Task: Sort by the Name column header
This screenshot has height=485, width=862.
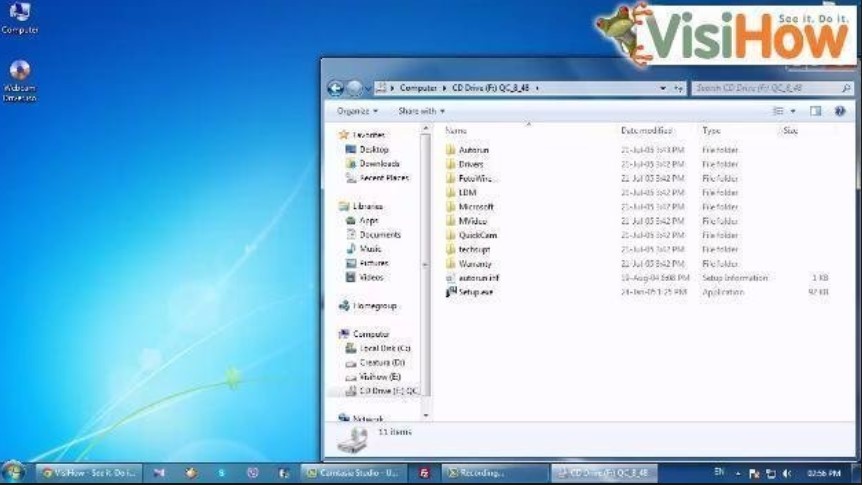Action: tap(456, 130)
